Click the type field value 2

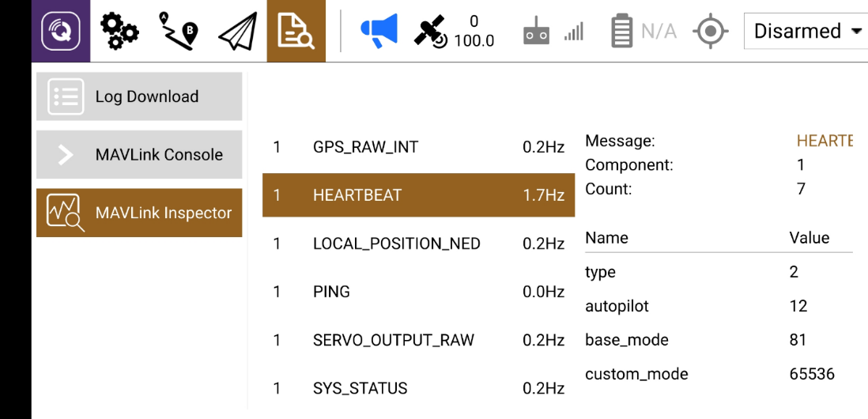(794, 272)
